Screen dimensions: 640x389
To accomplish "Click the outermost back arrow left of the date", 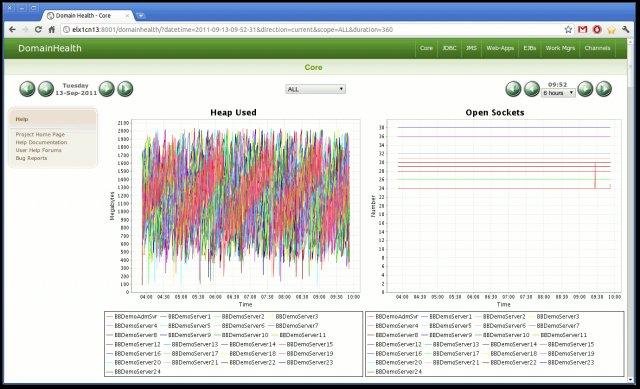I will pyautogui.click(x=27, y=89).
